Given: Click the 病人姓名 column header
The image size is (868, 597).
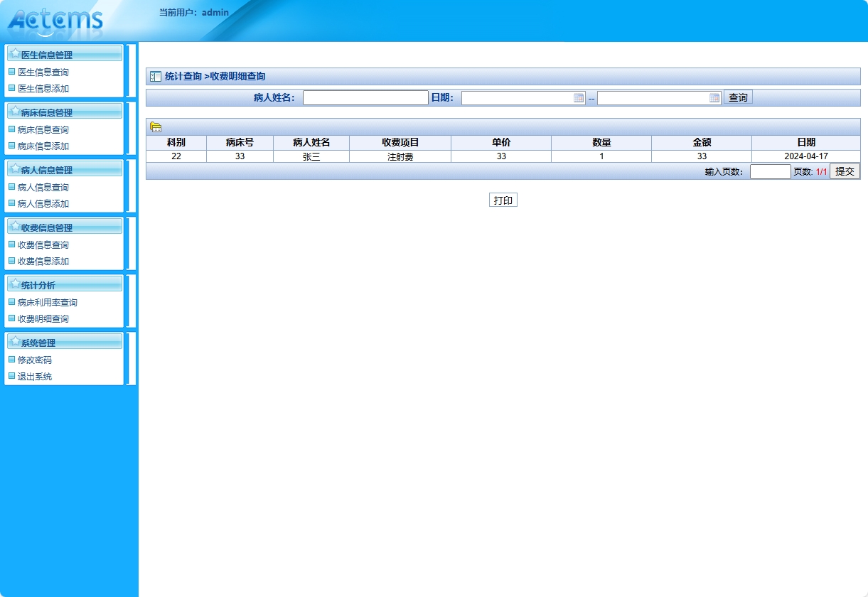Looking at the screenshot, I should coord(311,143).
